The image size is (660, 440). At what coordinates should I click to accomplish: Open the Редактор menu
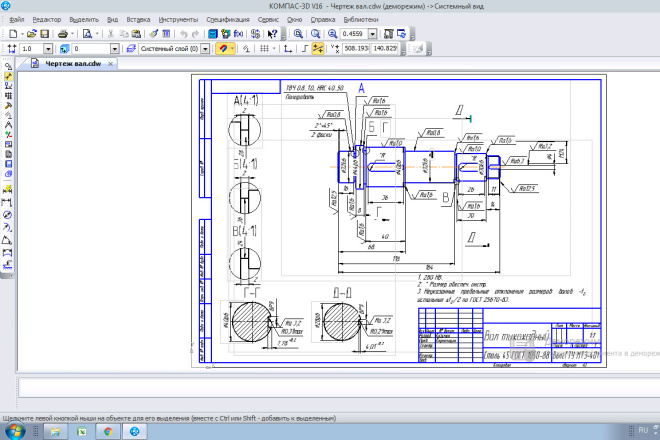point(47,19)
